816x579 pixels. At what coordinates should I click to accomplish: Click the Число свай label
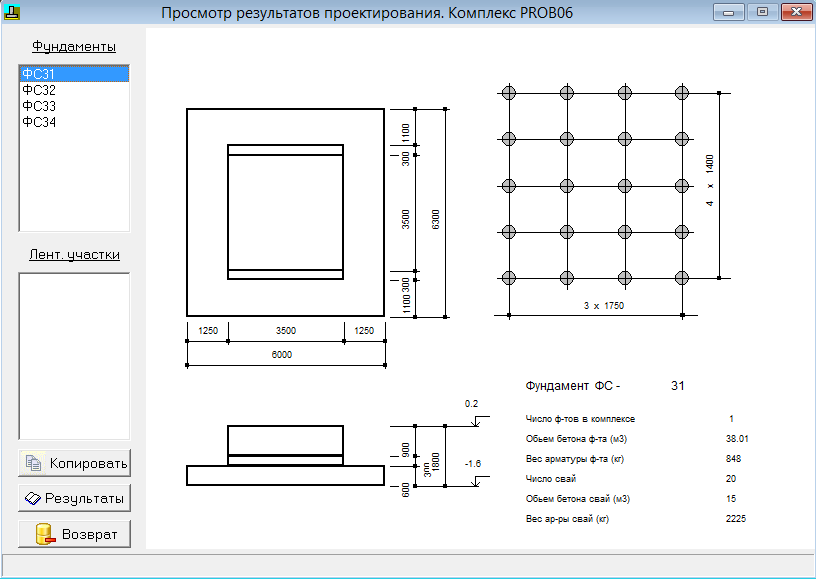551,479
